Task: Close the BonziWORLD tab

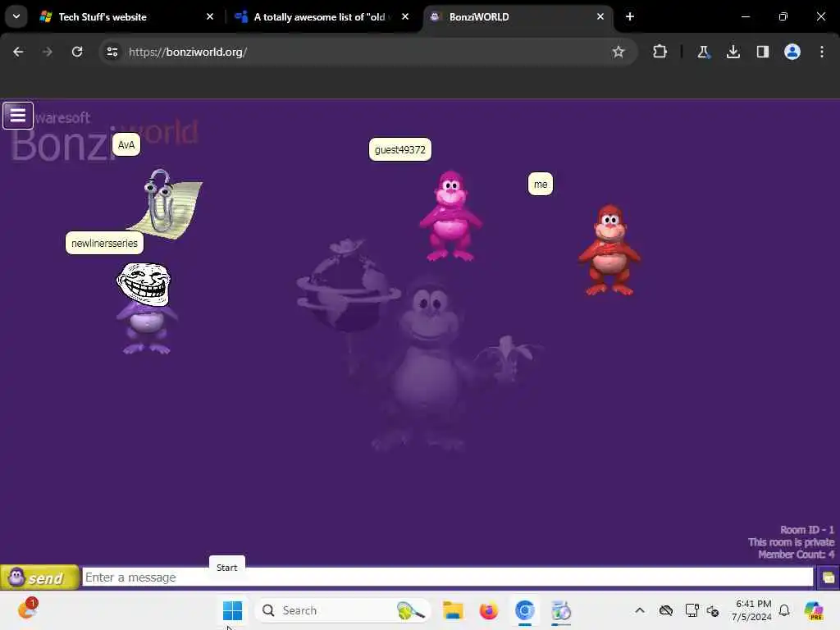Action: (600, 17)
